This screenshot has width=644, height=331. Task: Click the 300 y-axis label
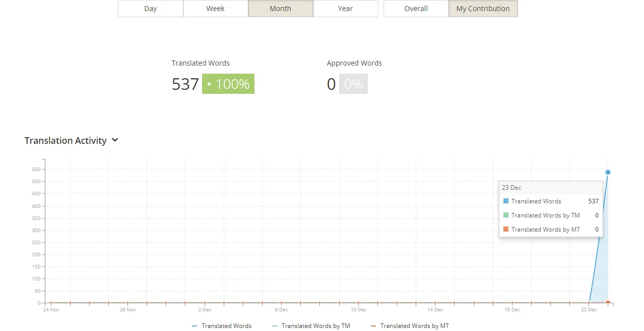pyautogui.click(x=37, y=230)
